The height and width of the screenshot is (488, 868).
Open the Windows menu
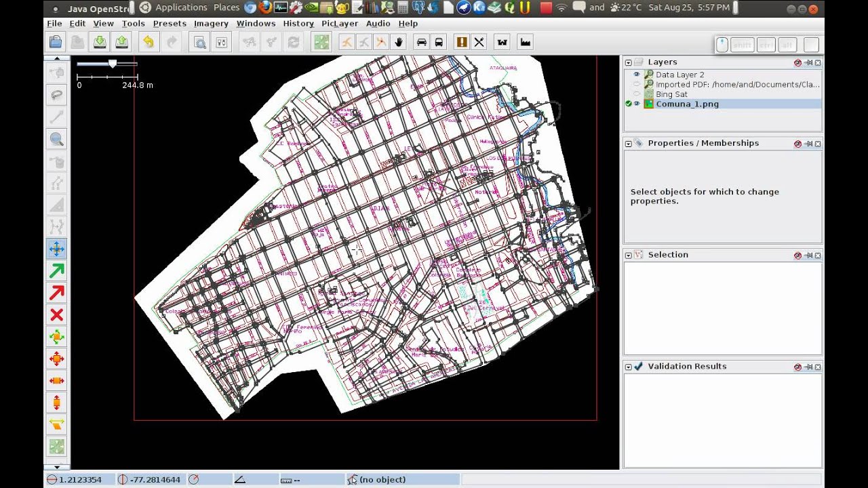[x=256, y=23]
